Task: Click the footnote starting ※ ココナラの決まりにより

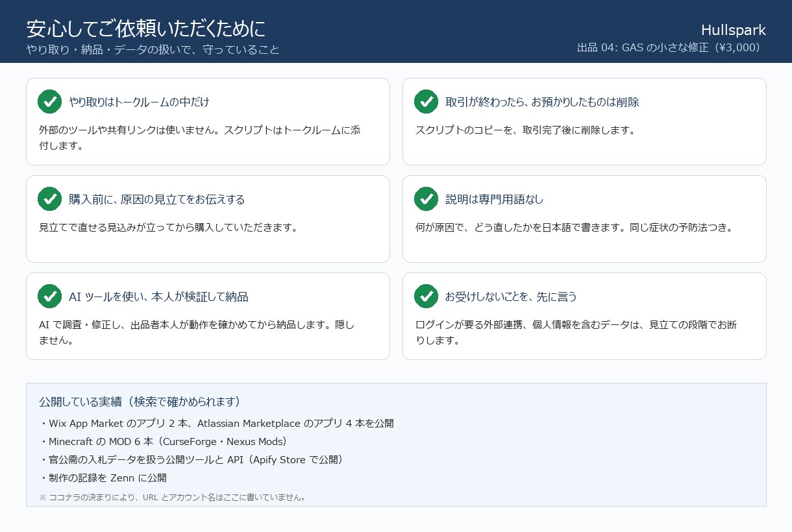Action: [x=172, y=498]
